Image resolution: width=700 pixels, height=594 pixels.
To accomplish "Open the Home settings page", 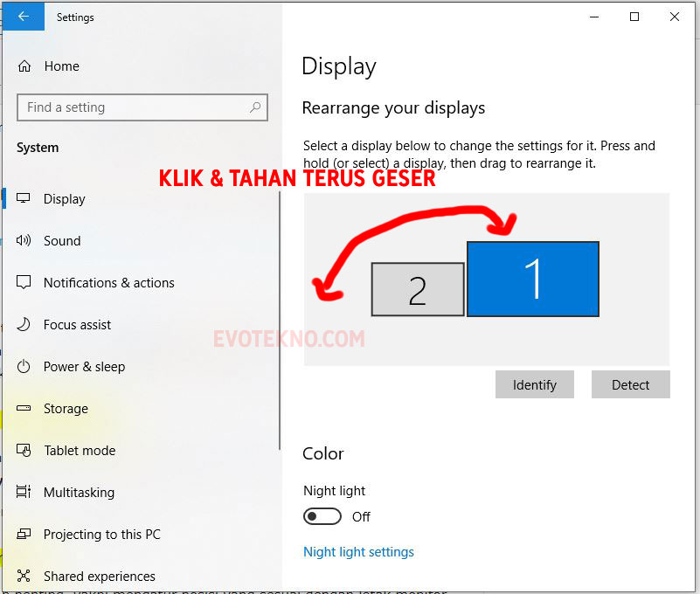I will (61, 66).
